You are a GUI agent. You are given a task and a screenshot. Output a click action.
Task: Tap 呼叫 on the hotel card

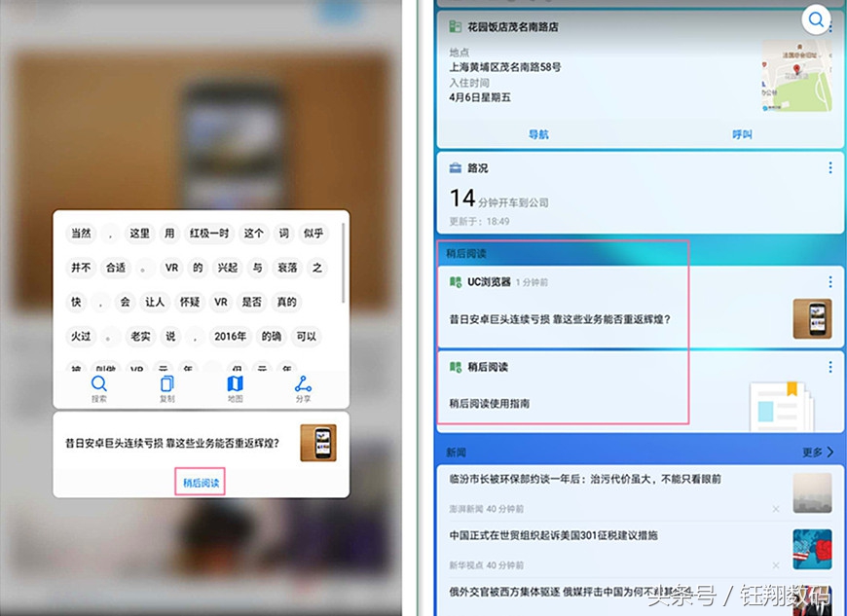(742, 134)
